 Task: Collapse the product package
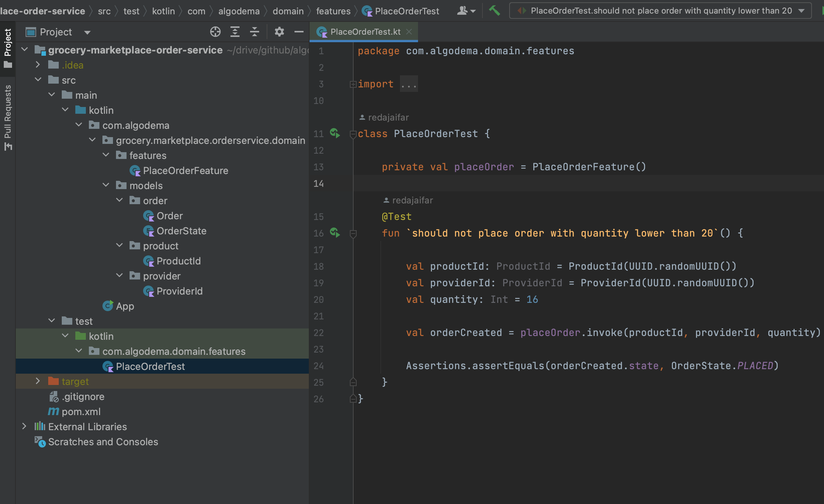[119, 246]
